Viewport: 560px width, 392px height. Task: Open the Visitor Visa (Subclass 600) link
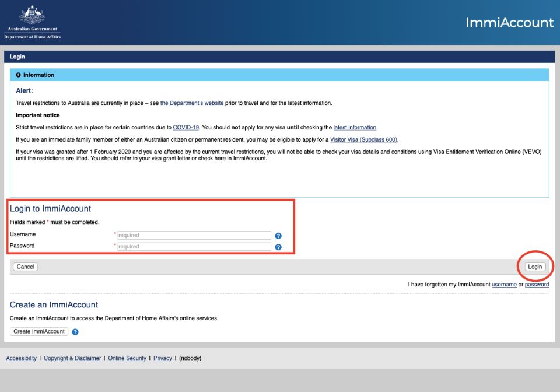363,139
